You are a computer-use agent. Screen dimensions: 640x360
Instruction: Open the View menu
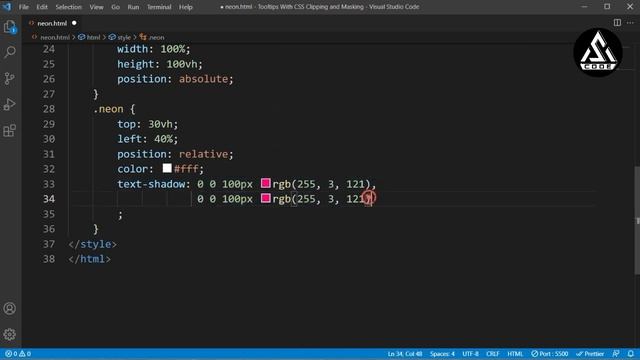96,7
